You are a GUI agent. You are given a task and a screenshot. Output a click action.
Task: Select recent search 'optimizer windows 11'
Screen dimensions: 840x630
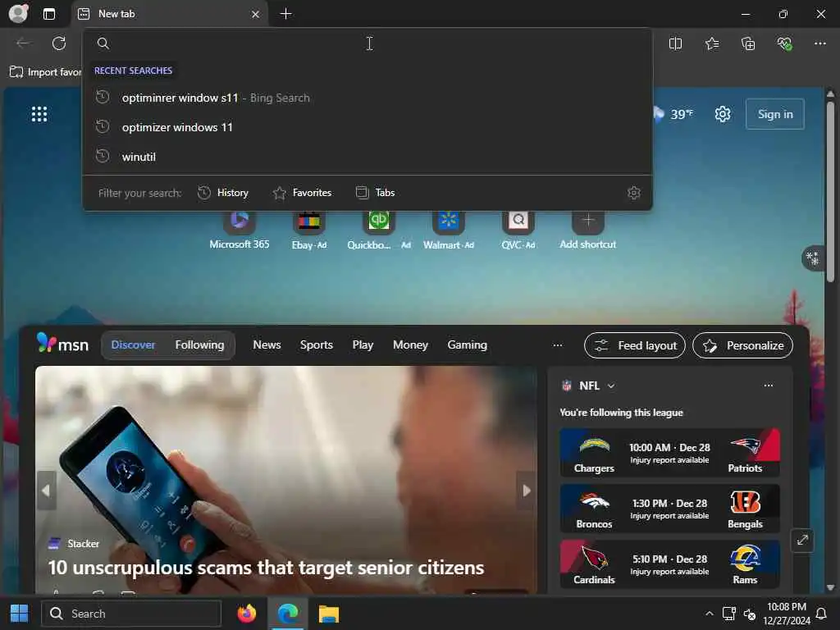point(367,127)
